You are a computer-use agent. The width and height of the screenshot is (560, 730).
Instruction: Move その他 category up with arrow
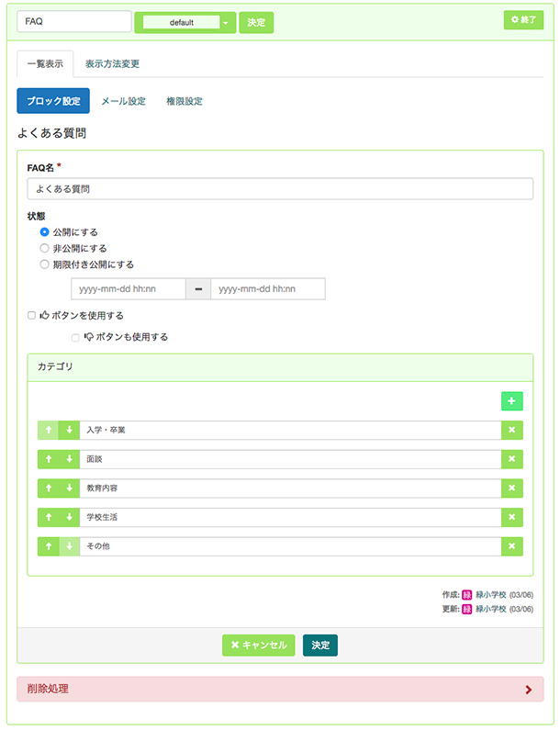[49, 546]
